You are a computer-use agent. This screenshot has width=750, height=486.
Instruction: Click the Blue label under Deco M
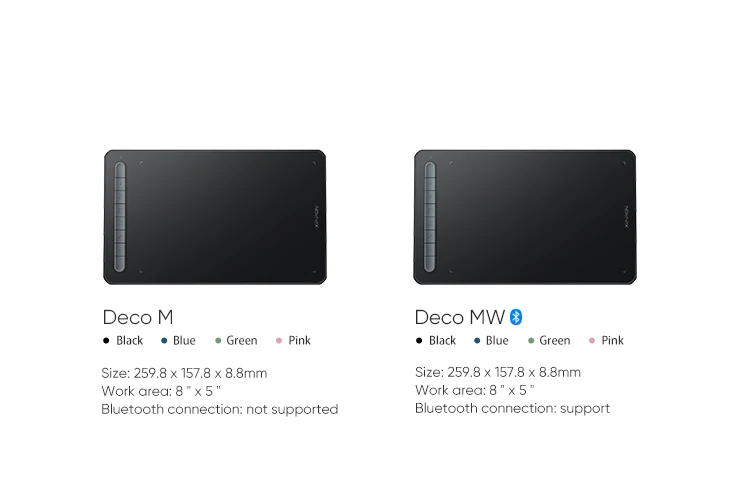184,341
